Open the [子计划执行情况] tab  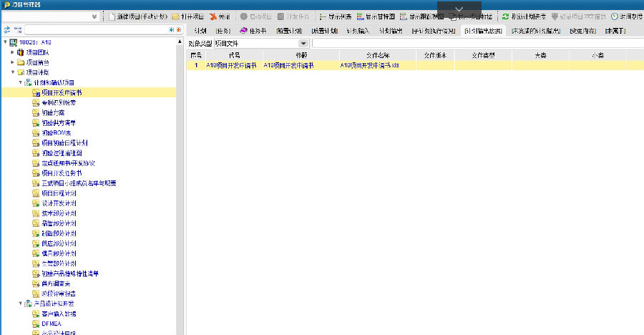coord(434,31)
